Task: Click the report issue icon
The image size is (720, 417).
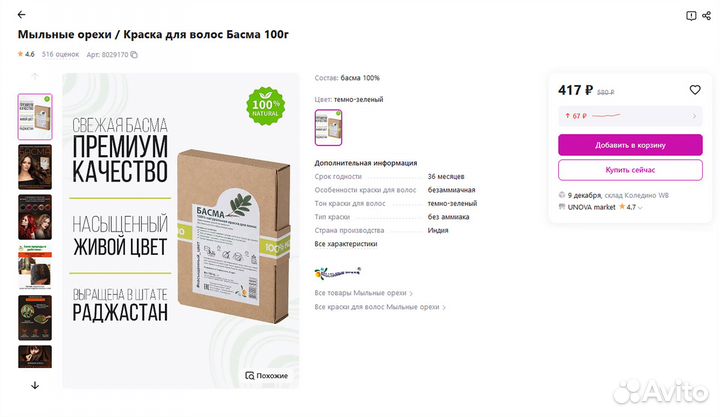Action: (691, 16)
